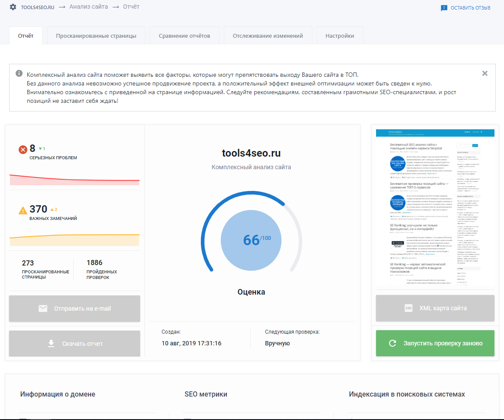Screen dimensions: 504x420
Task: Open the Отчёт tab
Action: [26, 36]
